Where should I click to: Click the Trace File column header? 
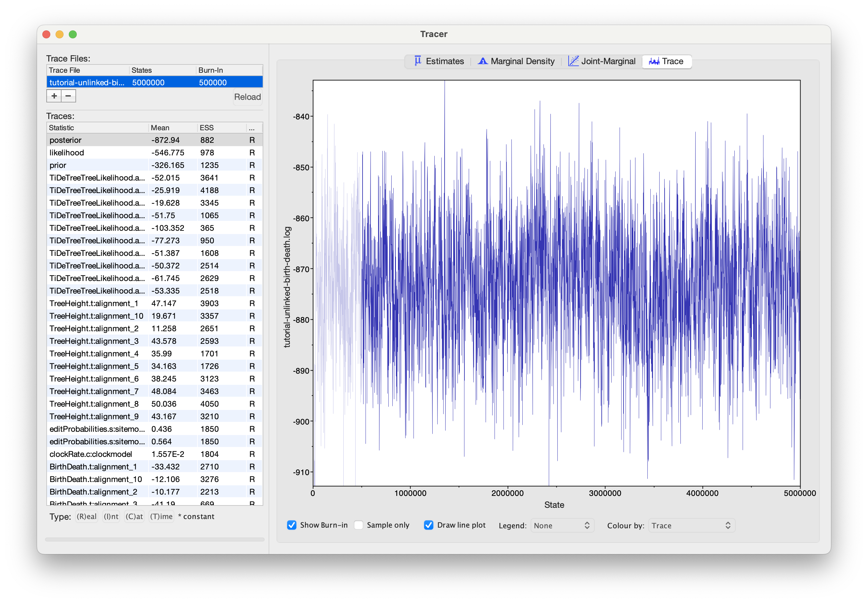pos(88,70)
